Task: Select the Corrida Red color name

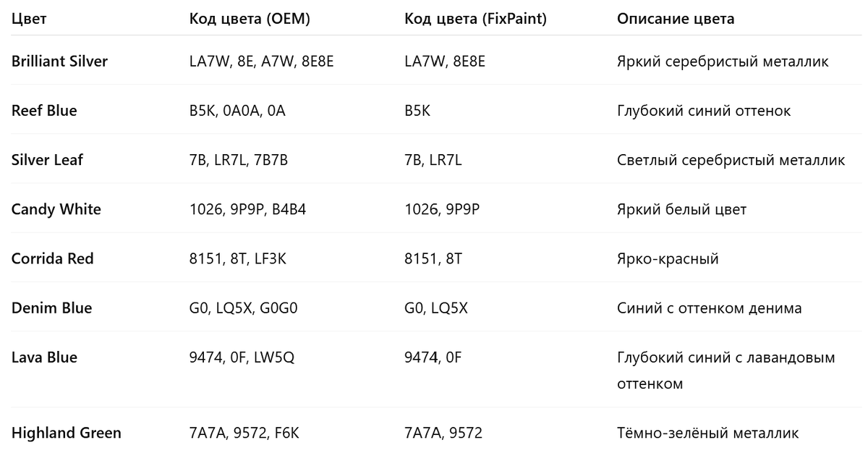Action: pos(53,258)
